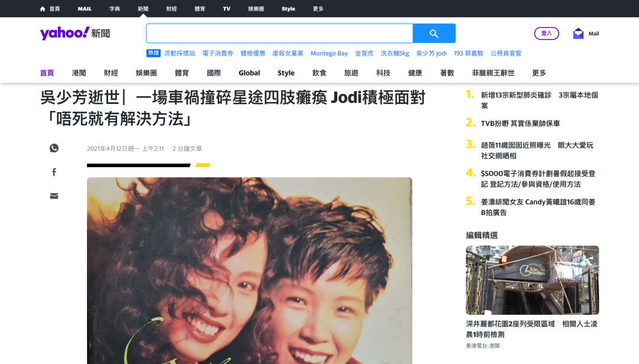The height and width of the screenshot is (364, 639).
Task: Select the 旅遊 category tab
Action: pyautogui.click(x=351, y=73)
